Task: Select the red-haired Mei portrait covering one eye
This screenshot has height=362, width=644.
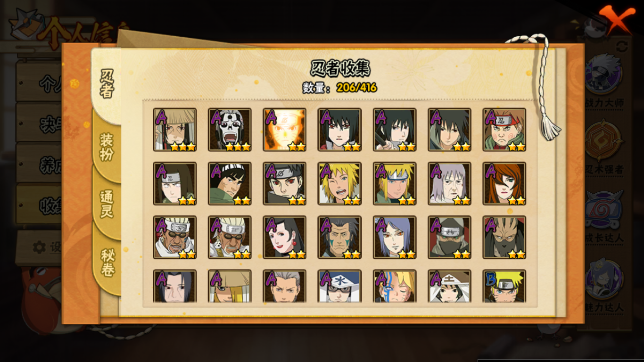Action: point(504,183)
